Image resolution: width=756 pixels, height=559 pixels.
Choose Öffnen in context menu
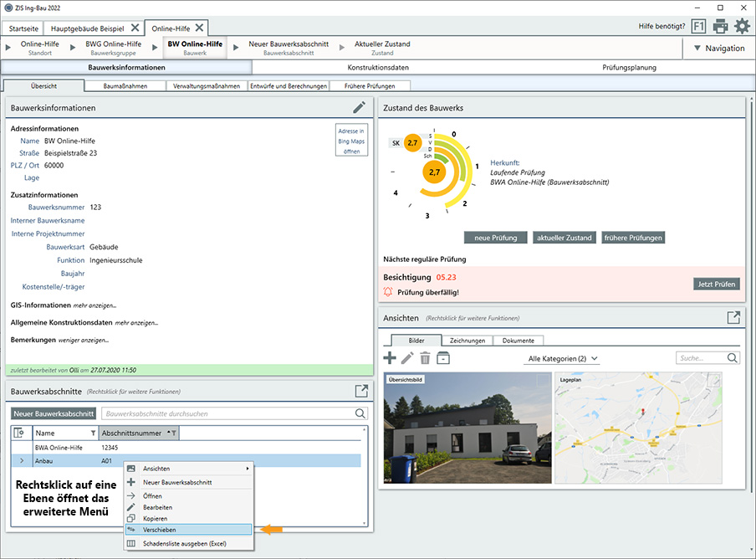[x=189, y=495]
